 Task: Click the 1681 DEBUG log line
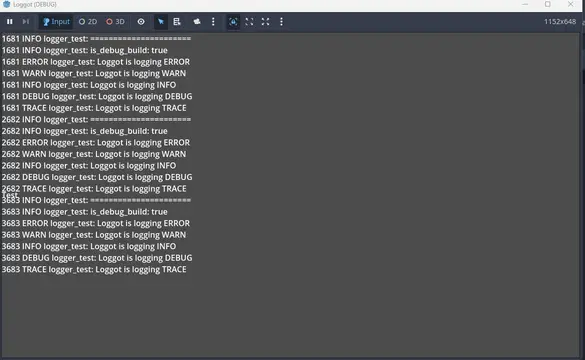pos(97,97)
